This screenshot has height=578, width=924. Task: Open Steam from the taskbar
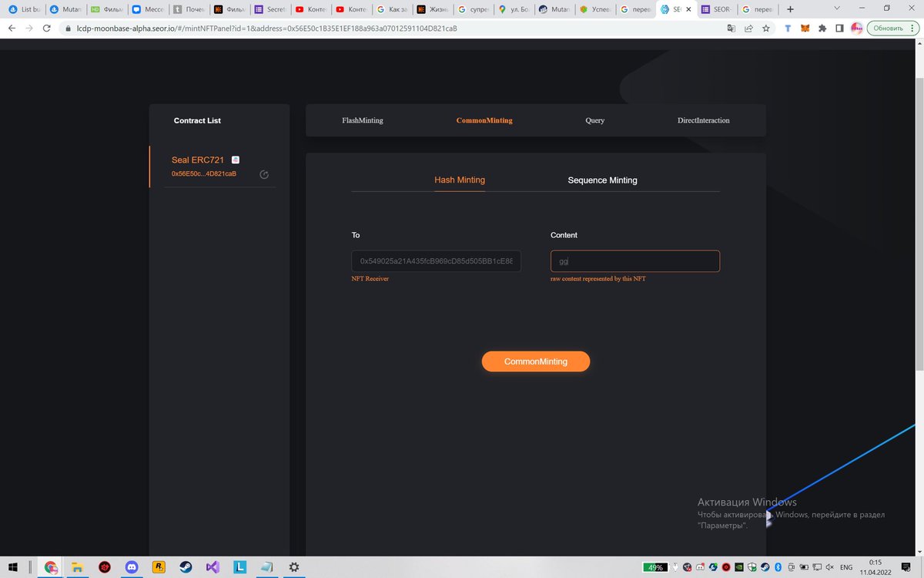tap(186, 566)
